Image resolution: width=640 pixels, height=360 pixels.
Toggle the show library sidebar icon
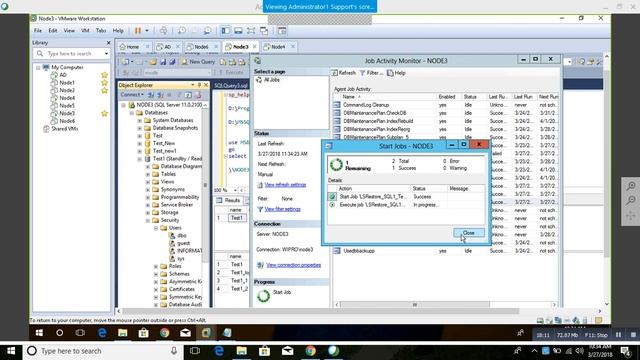coord(225,31)
